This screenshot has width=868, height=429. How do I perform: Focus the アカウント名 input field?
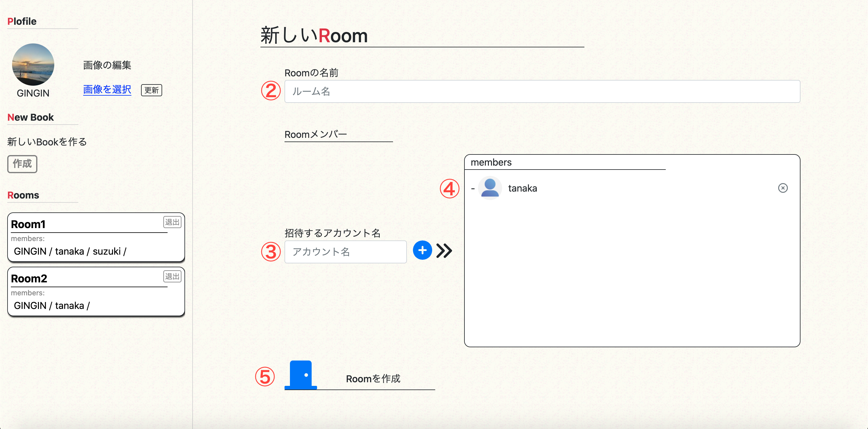click(x=345, y=252)
